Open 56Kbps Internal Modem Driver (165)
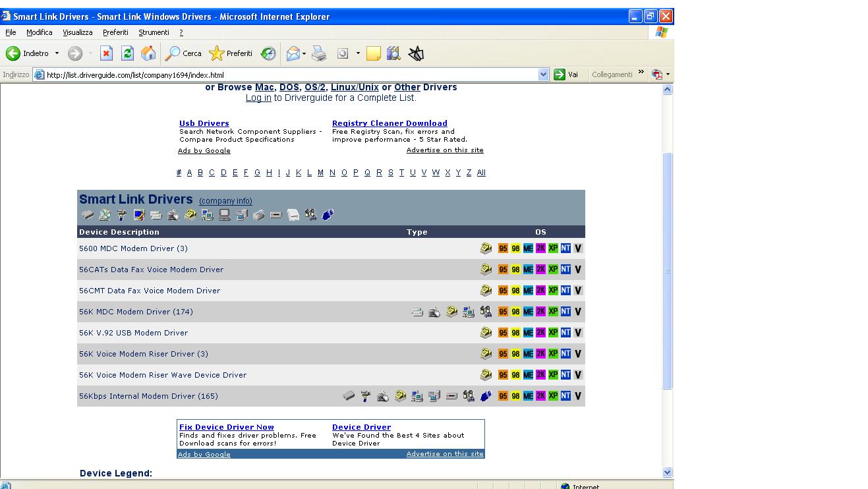 point(148,396)
